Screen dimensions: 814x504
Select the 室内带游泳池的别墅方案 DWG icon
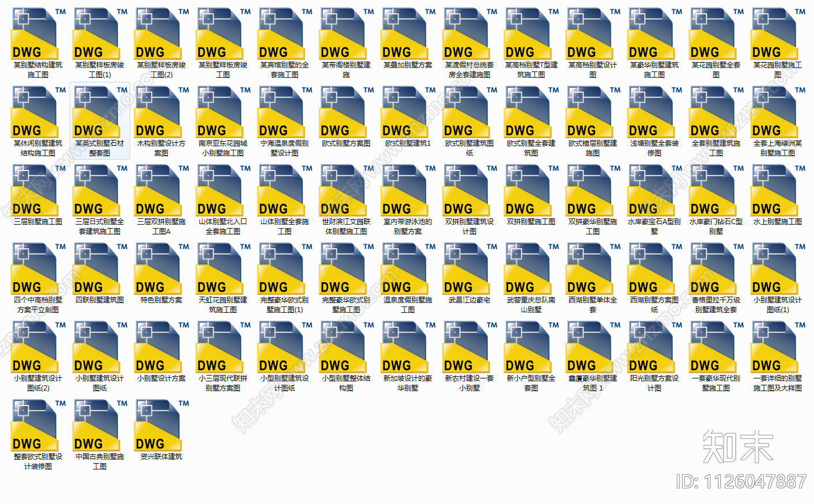pyautogui.click(x=404, y=191)
